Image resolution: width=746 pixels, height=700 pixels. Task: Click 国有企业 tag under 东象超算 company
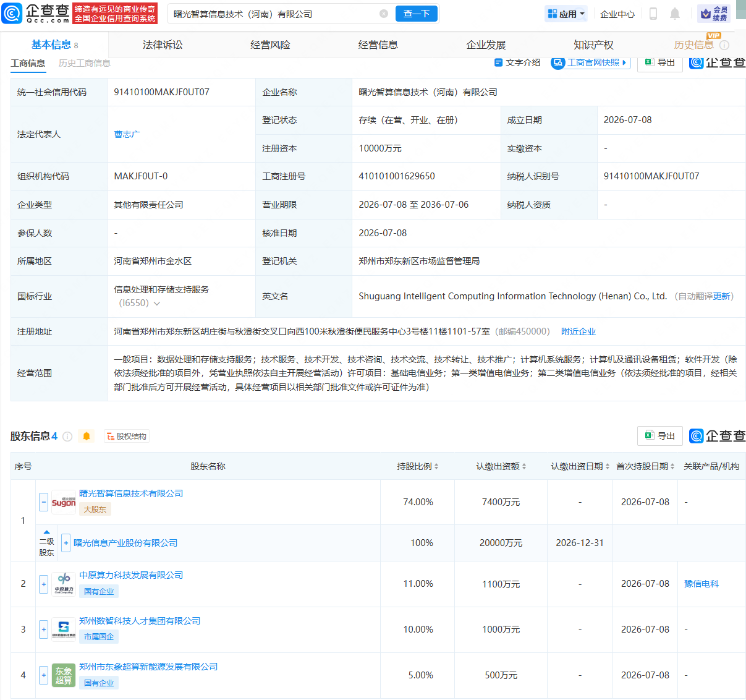coord(99,683)
